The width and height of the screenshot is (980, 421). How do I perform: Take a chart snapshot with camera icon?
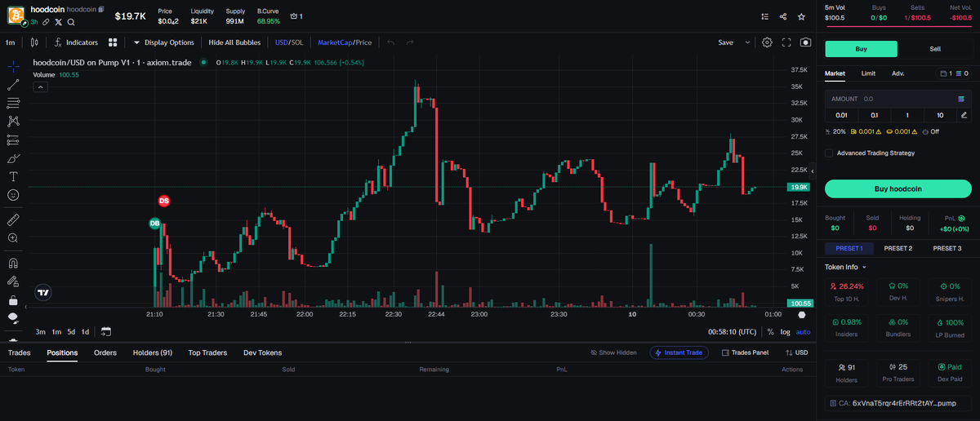[806, 42]
